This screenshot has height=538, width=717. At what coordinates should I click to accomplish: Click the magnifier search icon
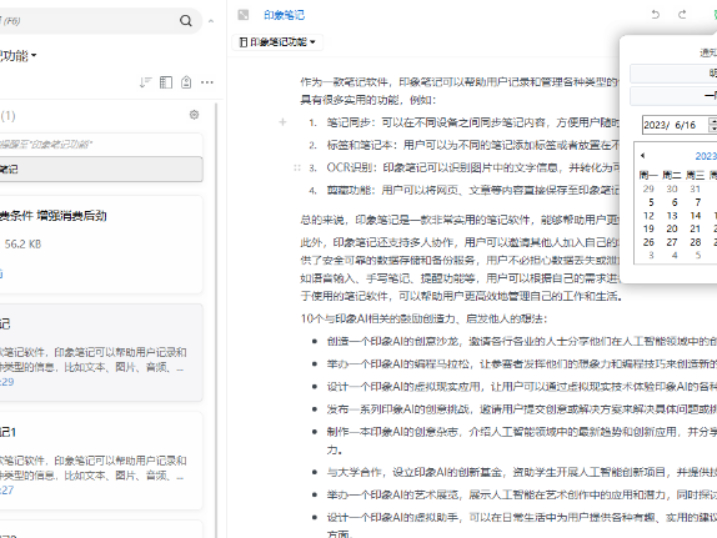coord(186,21)
